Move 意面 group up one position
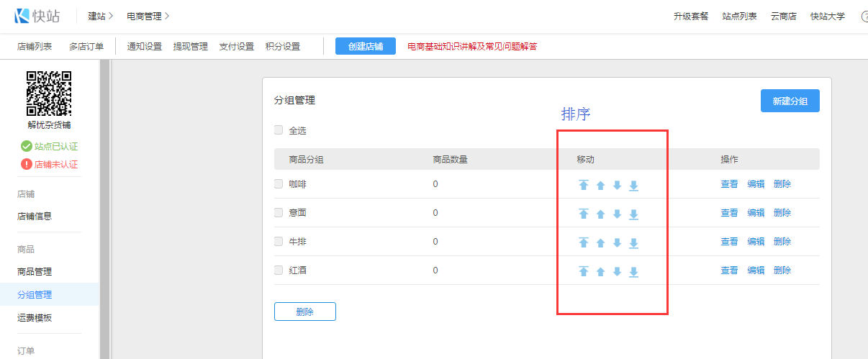The image size is (868, 359). (x=600, y=214)
